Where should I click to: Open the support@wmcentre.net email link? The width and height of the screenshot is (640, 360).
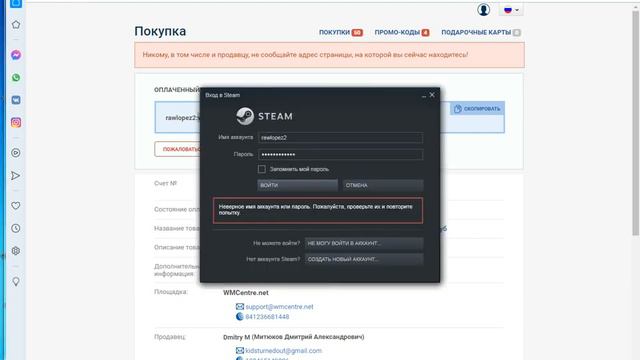pyautogui.click(x=279, y=307)
